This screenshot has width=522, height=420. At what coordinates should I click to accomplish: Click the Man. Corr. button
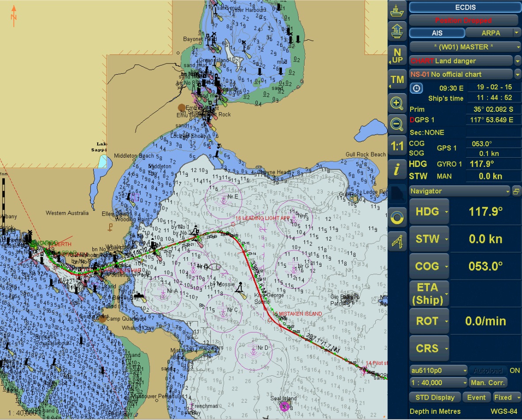(488, 383)
